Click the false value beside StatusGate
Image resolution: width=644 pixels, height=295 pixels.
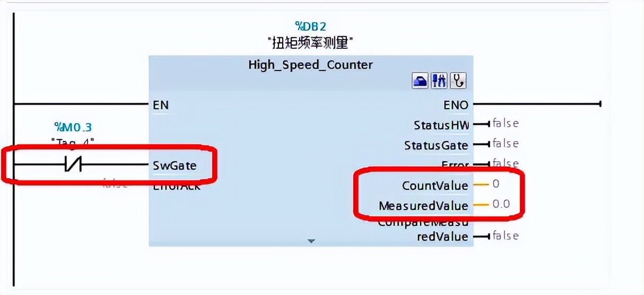click(x=506, y=144)
